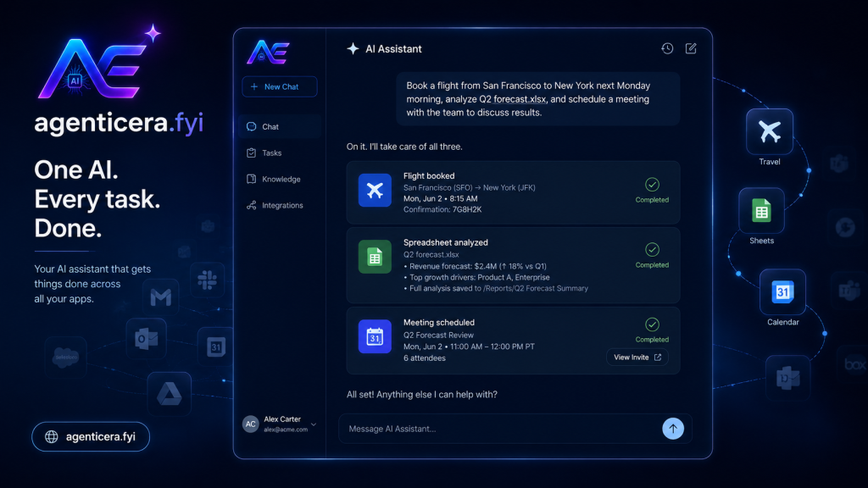Click the Sheets integration tile
The height and width of the screenshot is (488, 868).
coord(762,211)
